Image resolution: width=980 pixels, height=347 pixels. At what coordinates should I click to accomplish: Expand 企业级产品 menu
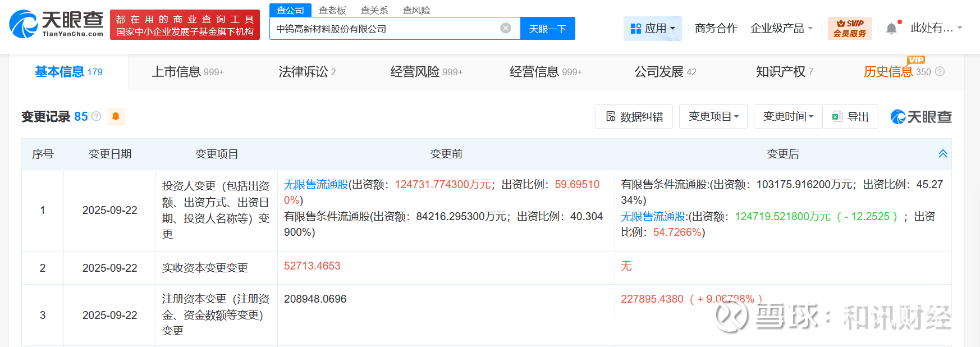(x=781, y=28)
